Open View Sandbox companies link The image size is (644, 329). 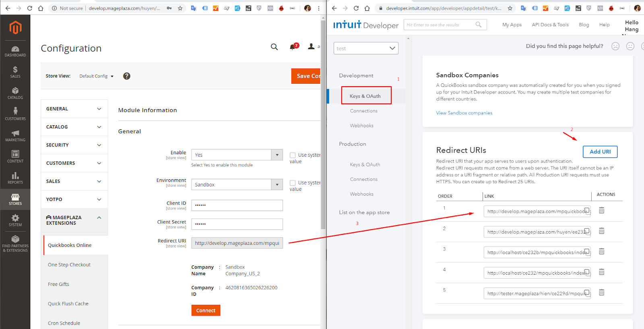point(464,113)
